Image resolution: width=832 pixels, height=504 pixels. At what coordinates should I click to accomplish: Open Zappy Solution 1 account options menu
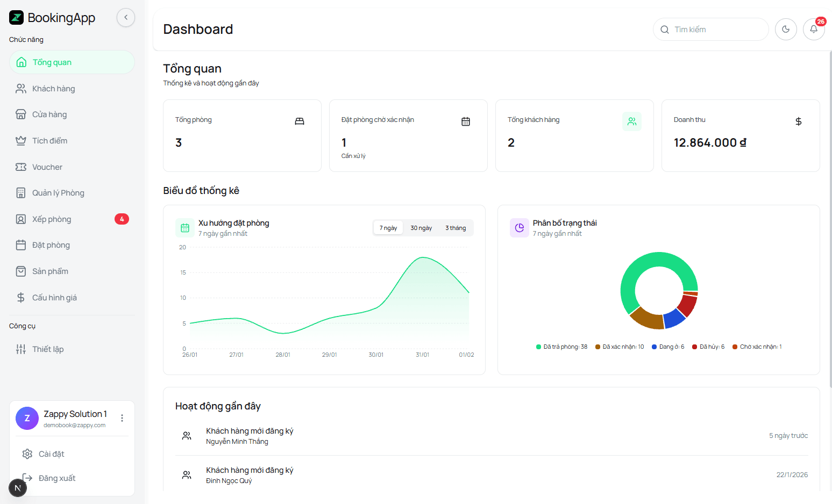click(122, 418)
